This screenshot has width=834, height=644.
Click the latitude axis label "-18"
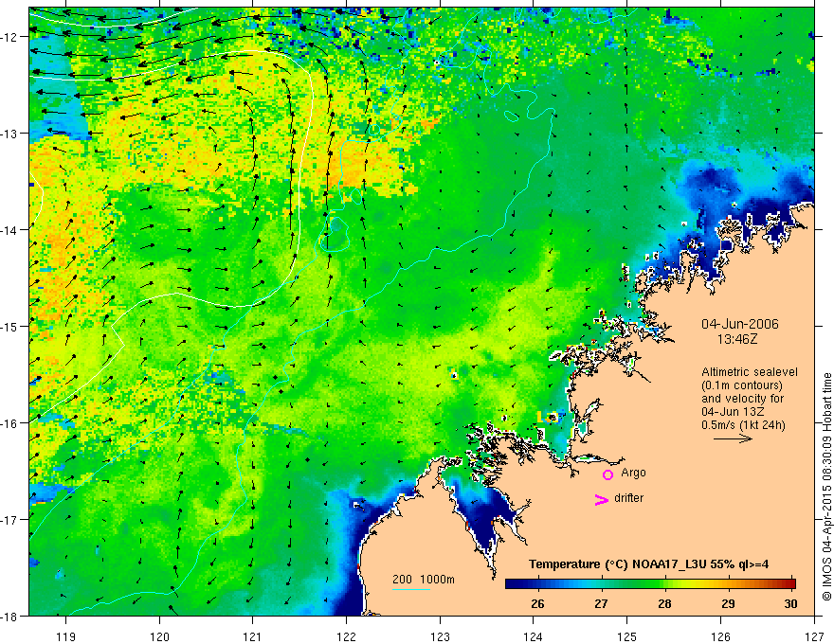point(10,616)
